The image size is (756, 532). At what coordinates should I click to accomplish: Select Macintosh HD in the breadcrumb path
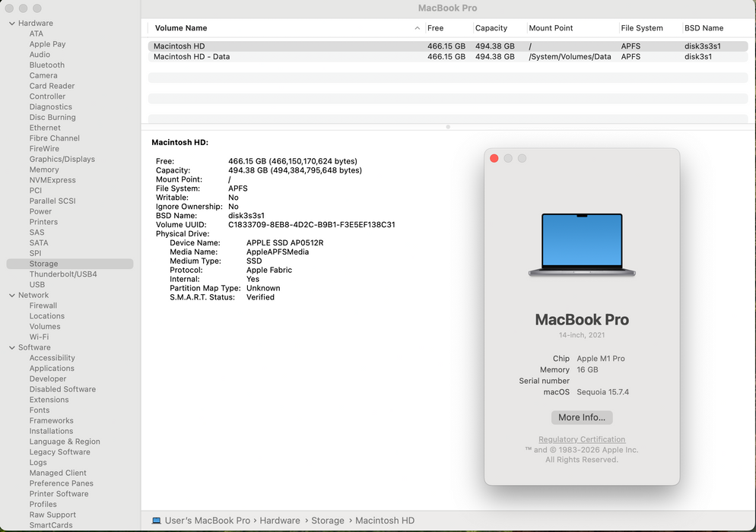pos(385,521)
